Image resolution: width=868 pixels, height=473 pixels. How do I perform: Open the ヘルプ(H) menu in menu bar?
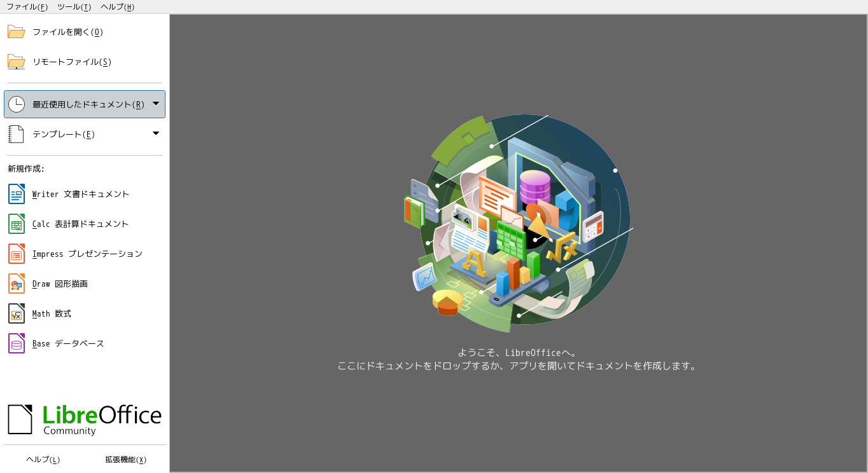tap(117, 7)
